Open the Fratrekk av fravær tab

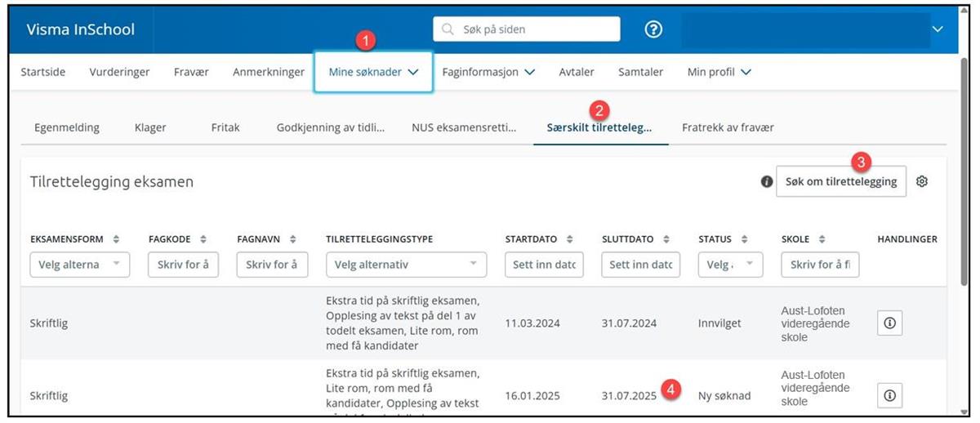728,127
